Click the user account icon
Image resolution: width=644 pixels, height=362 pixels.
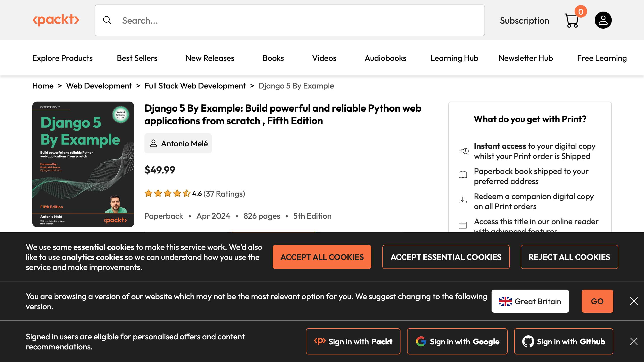(x=603, y=20)
